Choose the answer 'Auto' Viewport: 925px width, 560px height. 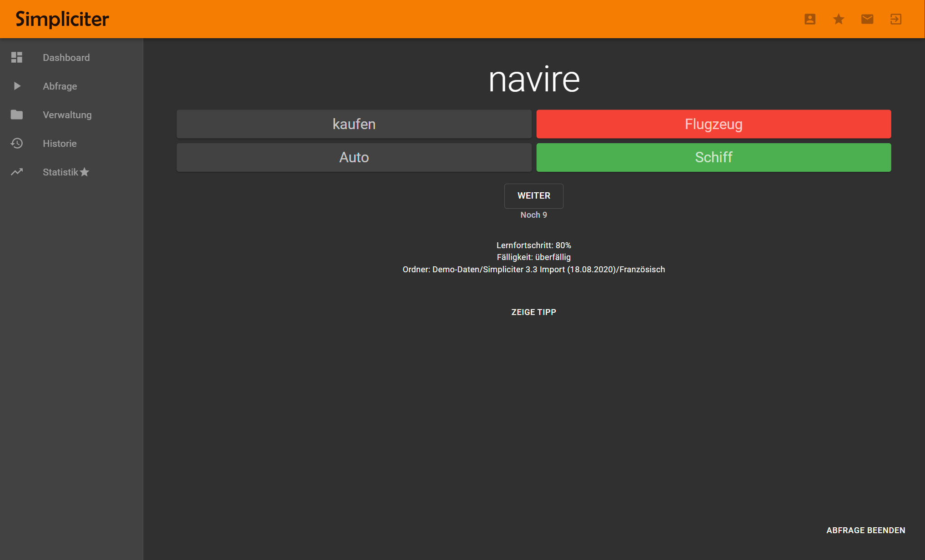(354, 157)
